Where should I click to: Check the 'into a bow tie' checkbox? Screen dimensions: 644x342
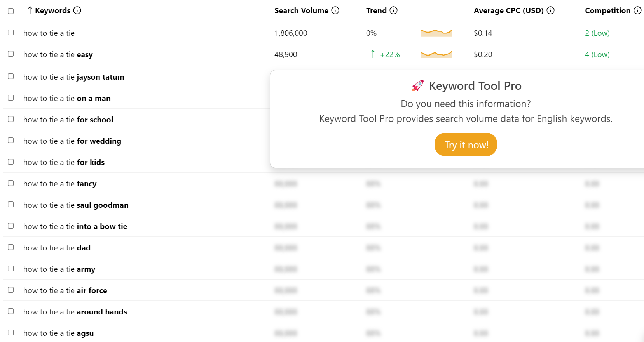[11, 226]
